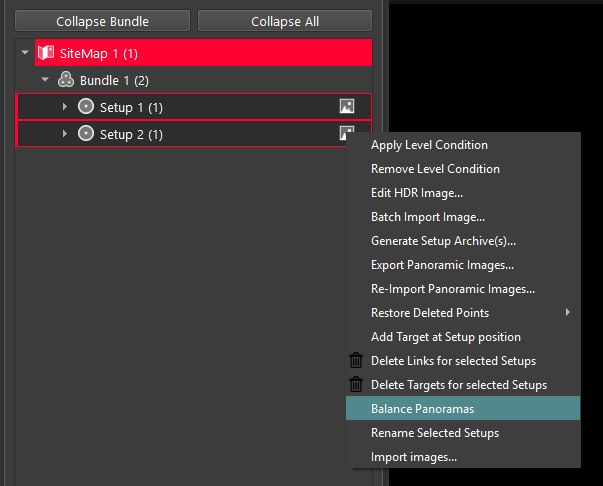Click the Bundle 1 cluster icon

pyautogui.click(x=65, y=80)
